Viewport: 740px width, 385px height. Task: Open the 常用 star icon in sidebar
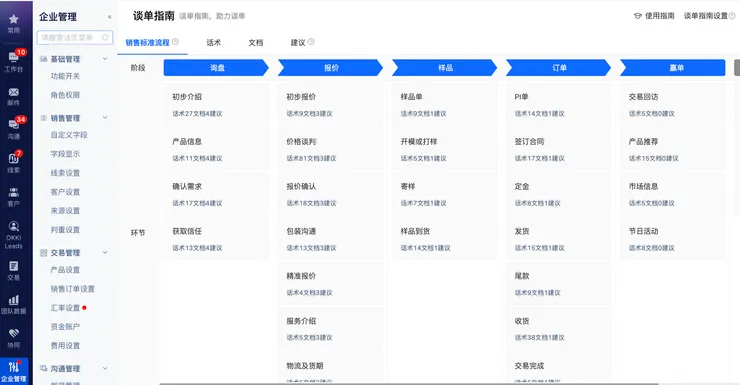(x=14, y=19)
